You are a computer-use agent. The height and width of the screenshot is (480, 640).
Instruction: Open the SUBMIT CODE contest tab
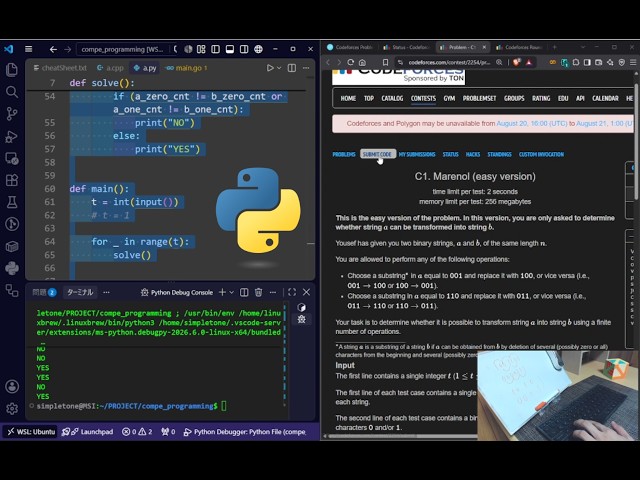pyautogui.click(x=377, y=154)
